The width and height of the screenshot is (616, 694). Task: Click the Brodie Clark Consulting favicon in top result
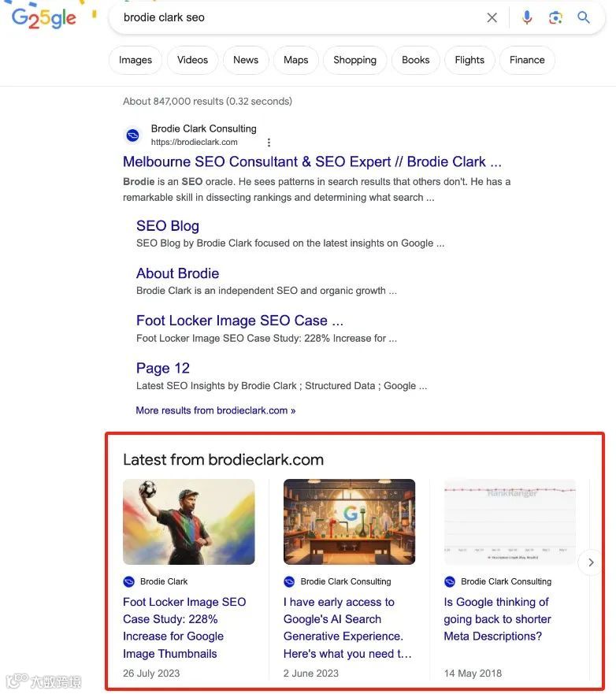[133, 135]
